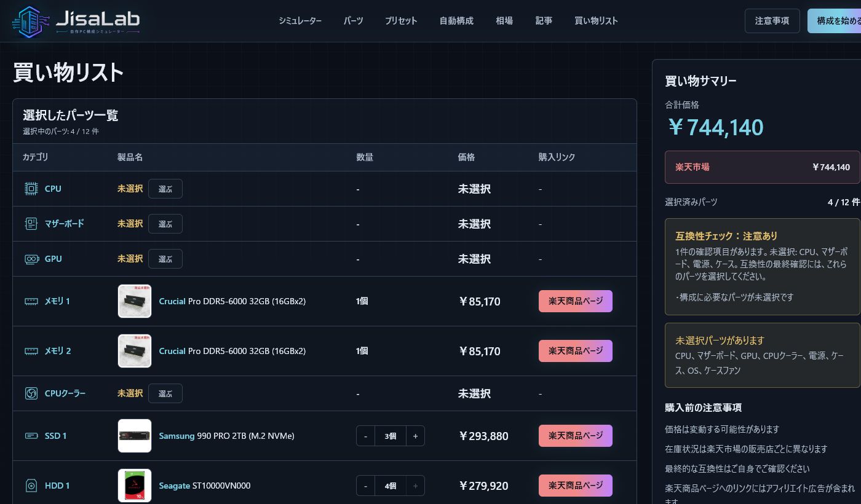Click the 未選択パーツがあります heading
Image resolution: width=861 pixels, height=504 pixels.
coord(720,341)
